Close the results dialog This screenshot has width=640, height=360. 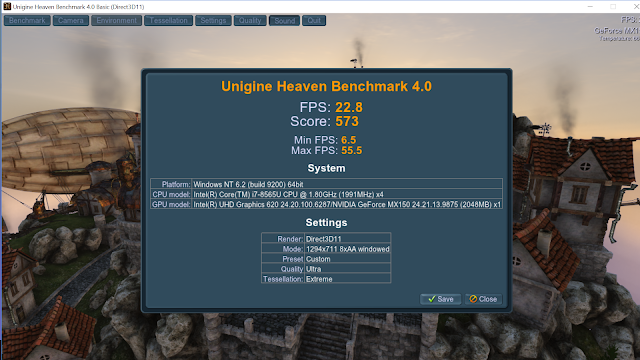483,299
